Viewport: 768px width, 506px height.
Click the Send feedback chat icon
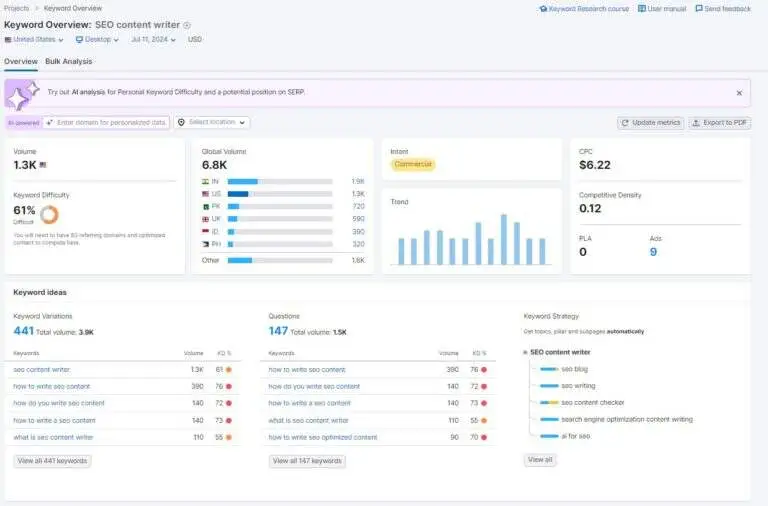point(699,9)
